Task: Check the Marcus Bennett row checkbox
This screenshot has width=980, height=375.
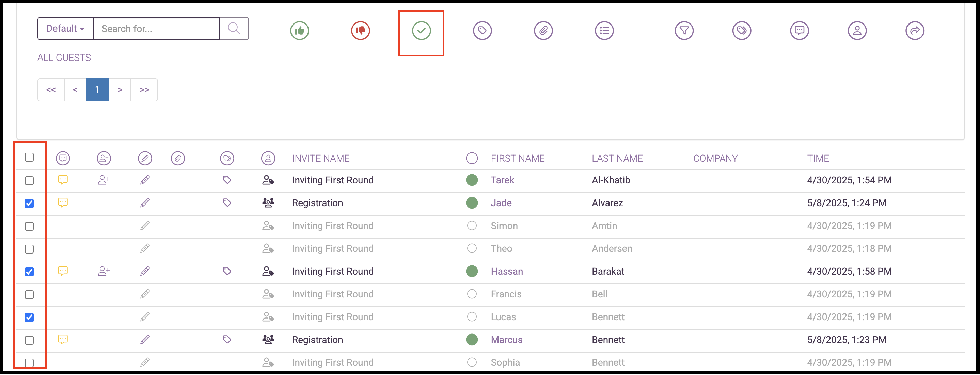Action: coord(29,340)
